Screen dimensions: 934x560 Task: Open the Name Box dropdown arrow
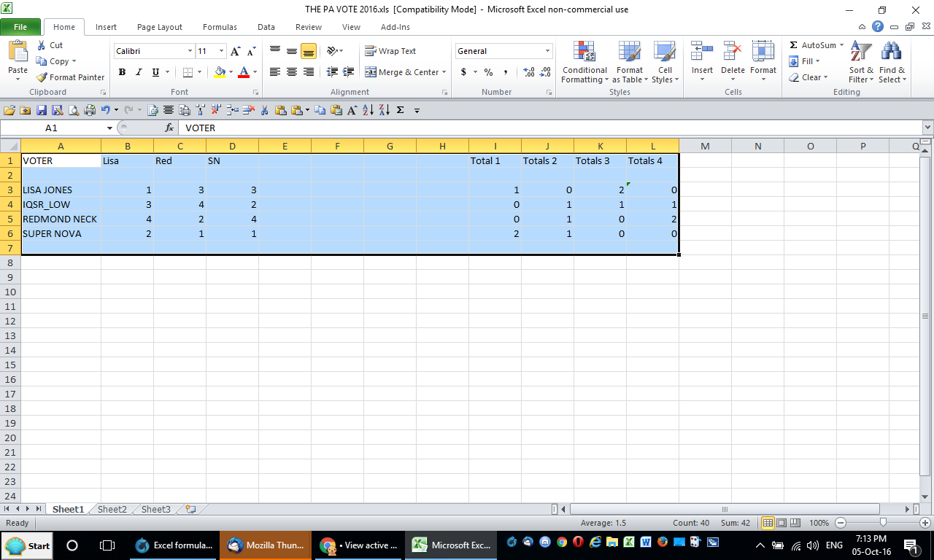109,128
